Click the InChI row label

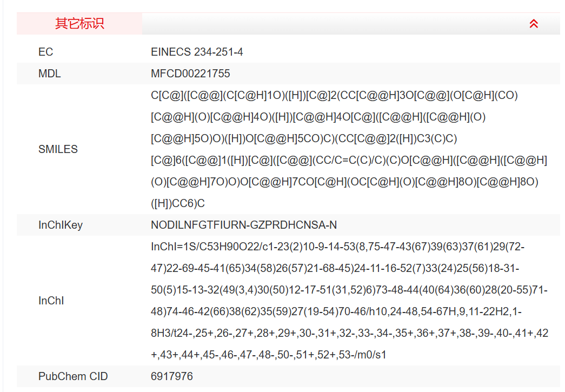point(51,301)
